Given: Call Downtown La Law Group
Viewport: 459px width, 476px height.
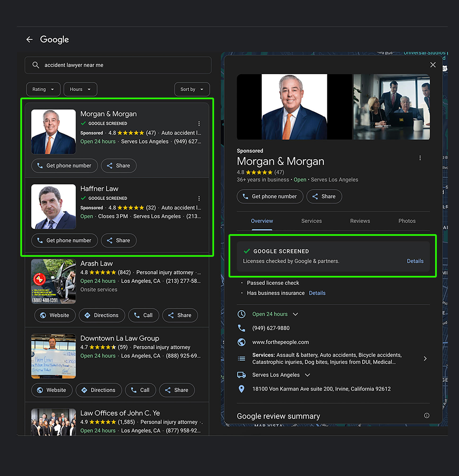Looking at the screenshot, I should point(140,390).
